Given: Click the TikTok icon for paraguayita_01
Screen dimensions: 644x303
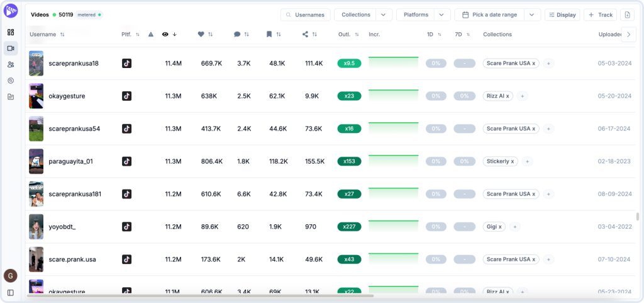Looking at the screenshot, I should 126,161.
